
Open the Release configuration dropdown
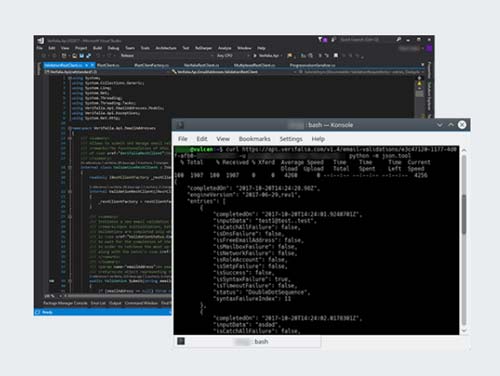(166, 56)
